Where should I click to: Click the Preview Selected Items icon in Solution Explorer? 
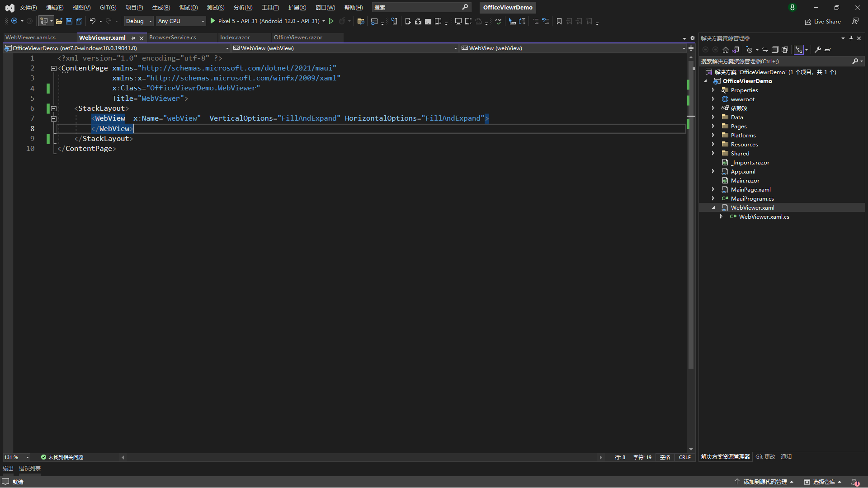(x=828, y=50)
